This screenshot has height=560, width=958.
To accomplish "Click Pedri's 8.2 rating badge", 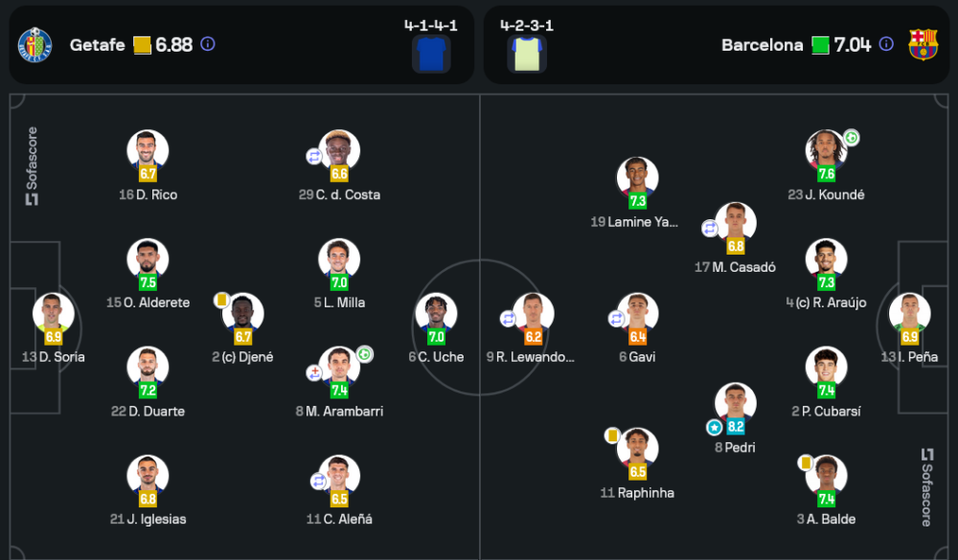I will click(x=736, y=428).
